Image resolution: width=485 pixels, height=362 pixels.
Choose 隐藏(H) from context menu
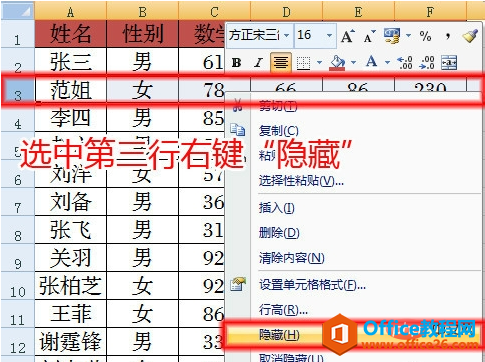[x=279, y=335]
